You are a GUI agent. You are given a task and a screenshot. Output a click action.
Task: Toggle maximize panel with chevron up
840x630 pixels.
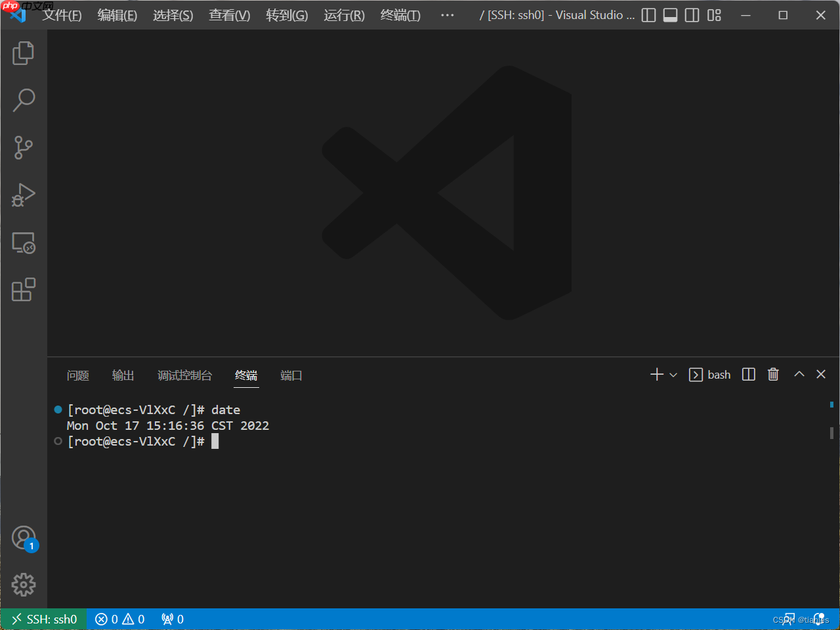pyautogui.click(x=799, y=374)
